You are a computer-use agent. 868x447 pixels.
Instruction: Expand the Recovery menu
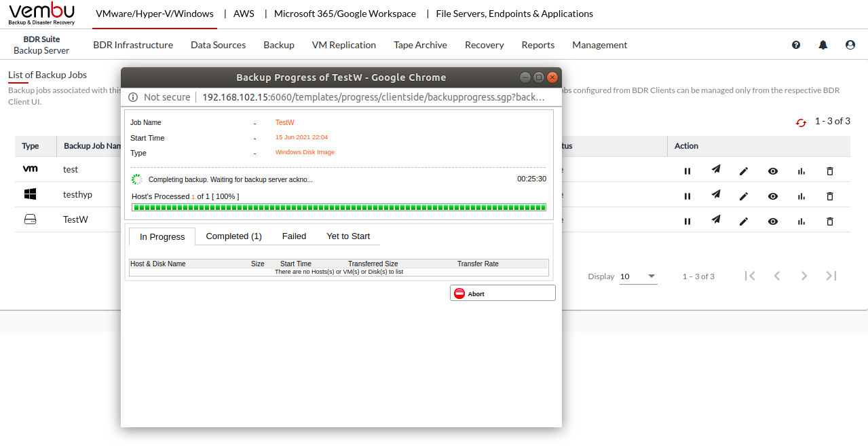coord(484,45)
